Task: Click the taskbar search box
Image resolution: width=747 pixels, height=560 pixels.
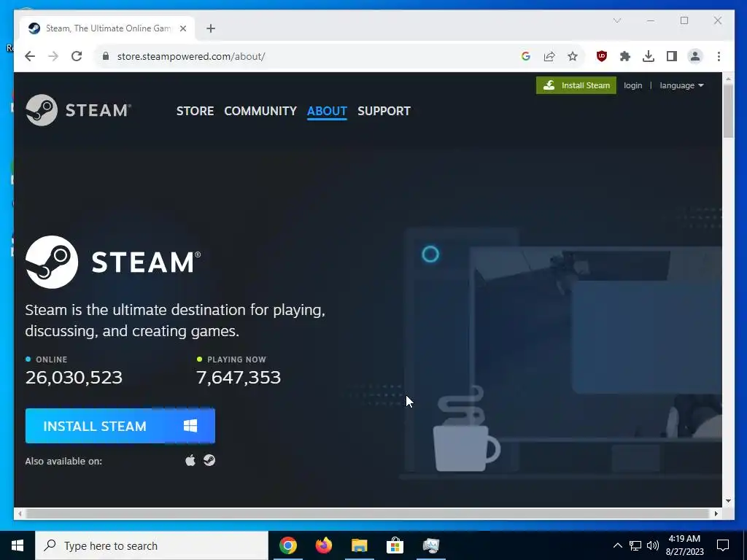Action: pos(152,545)
